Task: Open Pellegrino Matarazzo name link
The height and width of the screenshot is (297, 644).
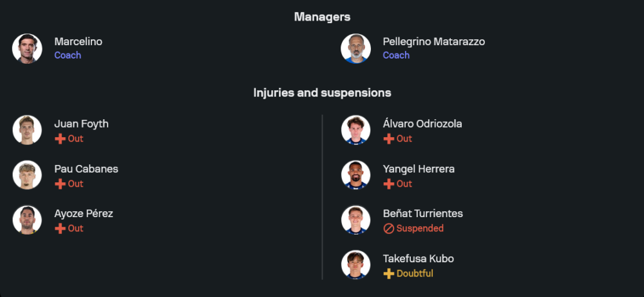Action: pos(433,42)
